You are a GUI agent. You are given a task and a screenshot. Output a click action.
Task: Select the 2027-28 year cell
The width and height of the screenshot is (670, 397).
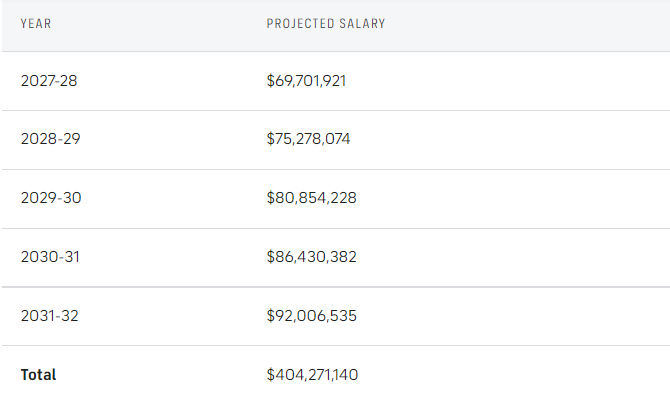tap(49, 81)
